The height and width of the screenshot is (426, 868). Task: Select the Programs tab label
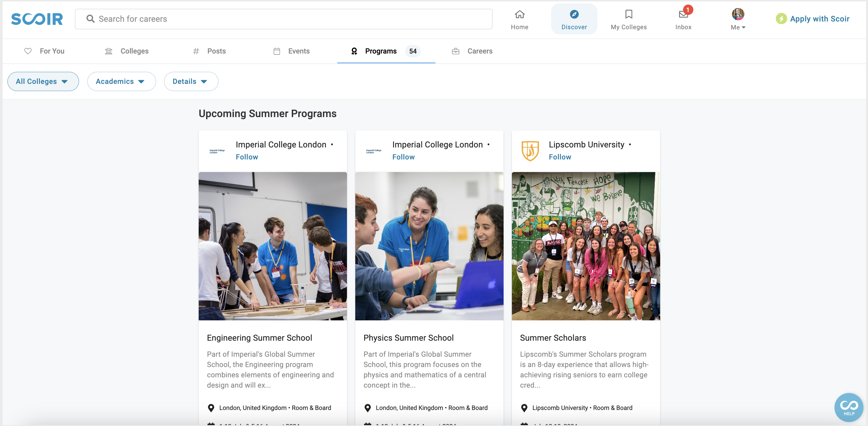tap(381, 51)
